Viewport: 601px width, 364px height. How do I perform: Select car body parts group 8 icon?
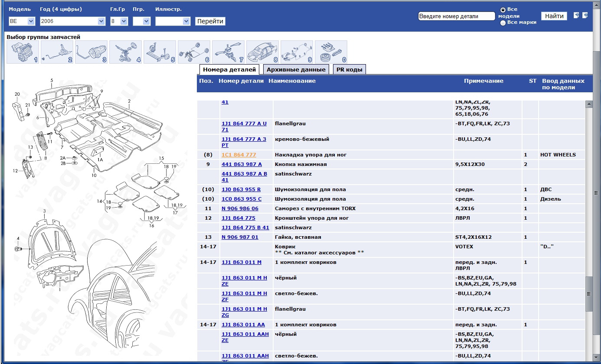click(x=262, y=52)
